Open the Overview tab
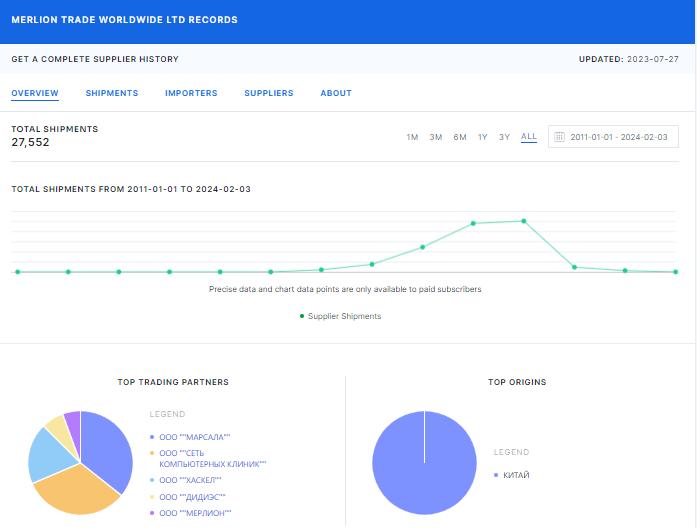Image resolution: width=697 pixels, height=528 pixels. coord(35,93)
